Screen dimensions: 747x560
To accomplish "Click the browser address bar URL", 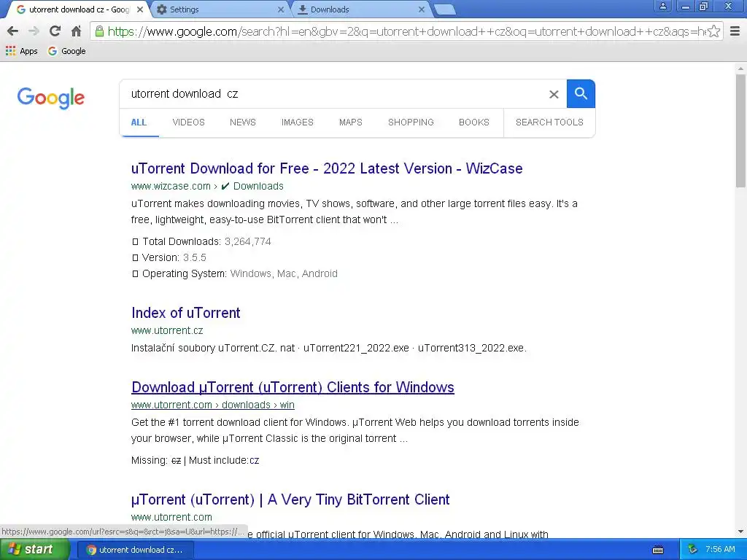I will click(406, 31).
